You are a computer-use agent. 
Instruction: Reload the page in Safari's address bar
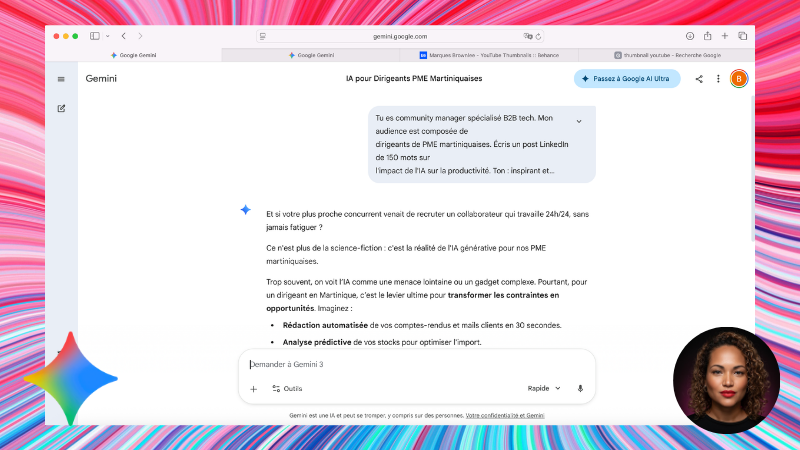(539, 36)
